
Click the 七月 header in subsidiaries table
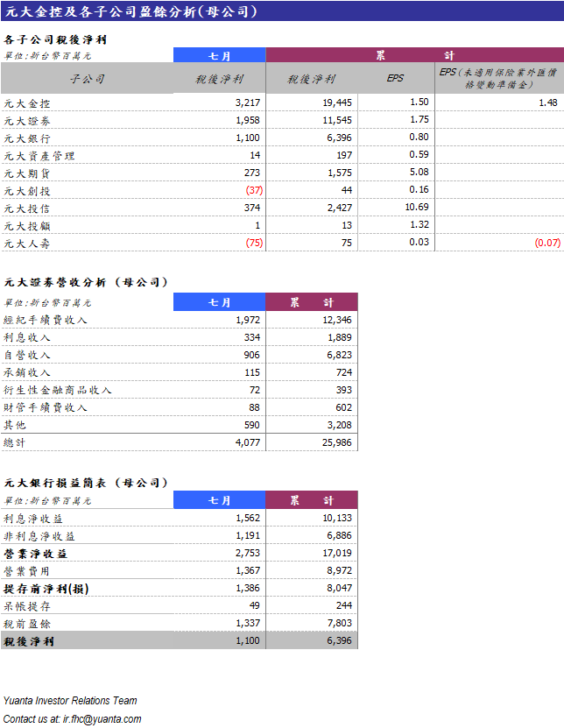[219, 56]
